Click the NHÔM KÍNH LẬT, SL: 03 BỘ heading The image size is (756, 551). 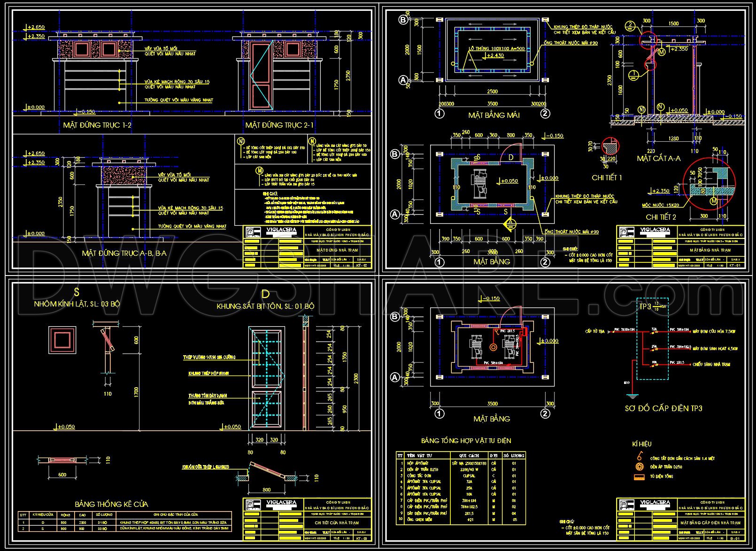[77, 304]
